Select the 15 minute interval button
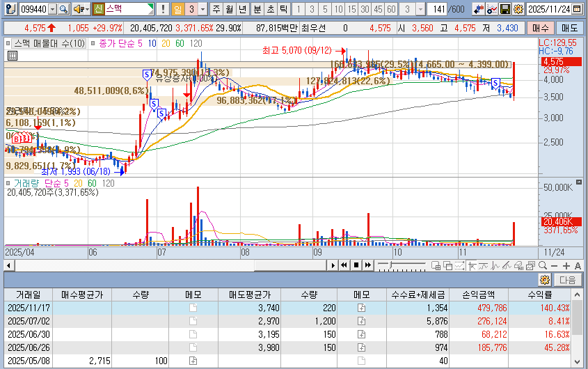 click(x=351, y=9)
